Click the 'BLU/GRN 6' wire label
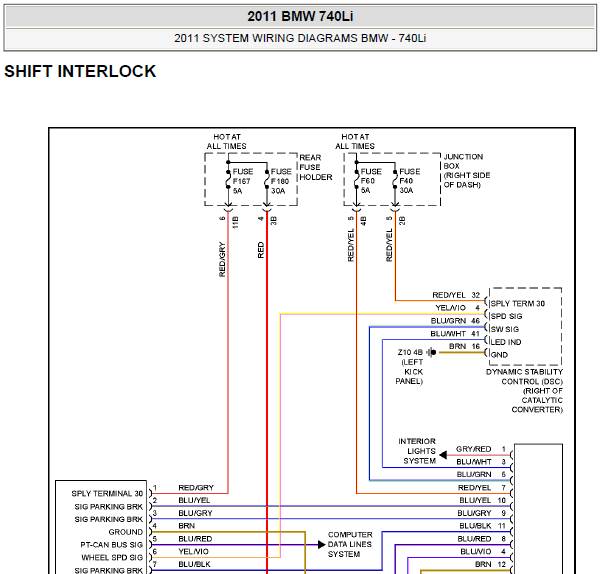 [x=481, y=474]
